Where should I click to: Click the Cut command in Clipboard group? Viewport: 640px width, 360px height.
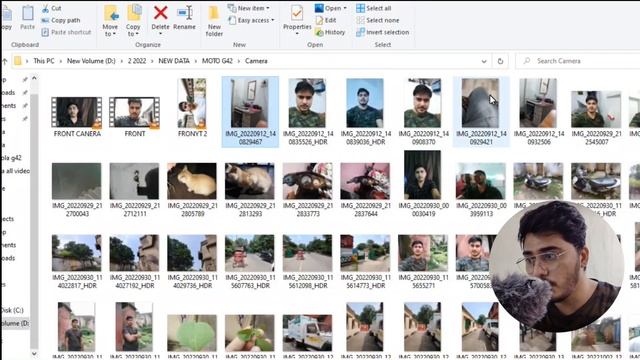[51, 8]
